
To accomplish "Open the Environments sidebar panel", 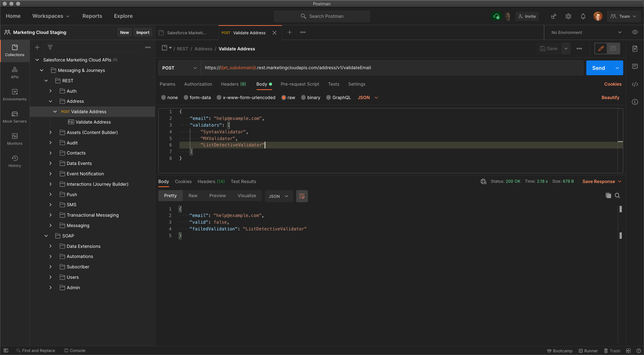I will click(15, 95).
